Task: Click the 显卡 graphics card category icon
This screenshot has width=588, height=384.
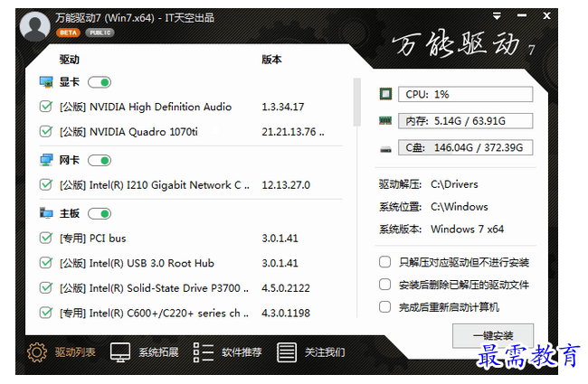Action: point(46,82)
